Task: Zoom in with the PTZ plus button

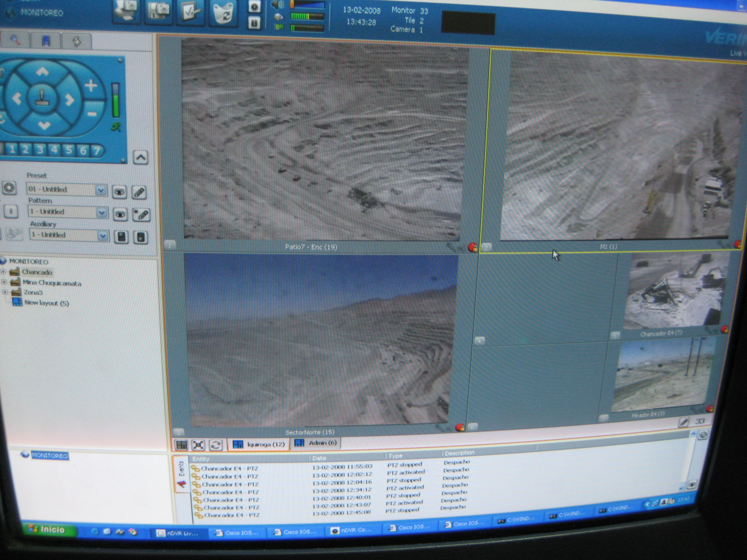Action: coord(90,85)
